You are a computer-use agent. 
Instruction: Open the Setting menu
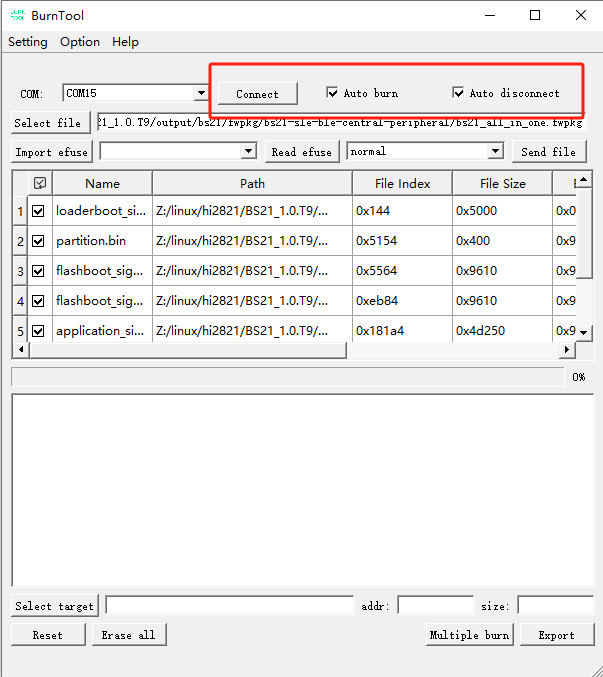click(x=28, y=42)
